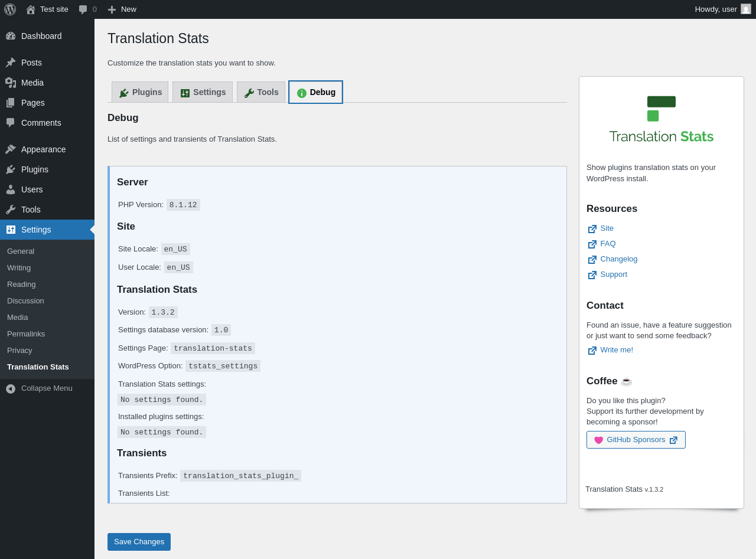
Task: Switch to the Tools tab
Action: [261, 92]
